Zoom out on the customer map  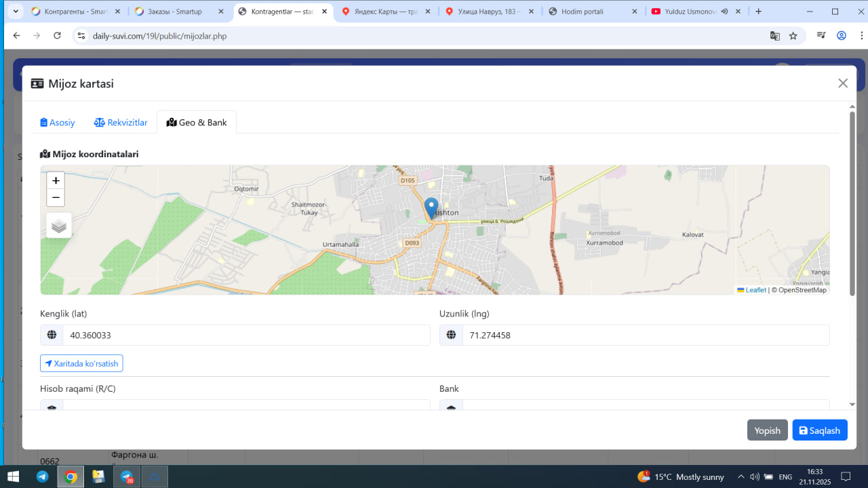[x=56, y=198]
